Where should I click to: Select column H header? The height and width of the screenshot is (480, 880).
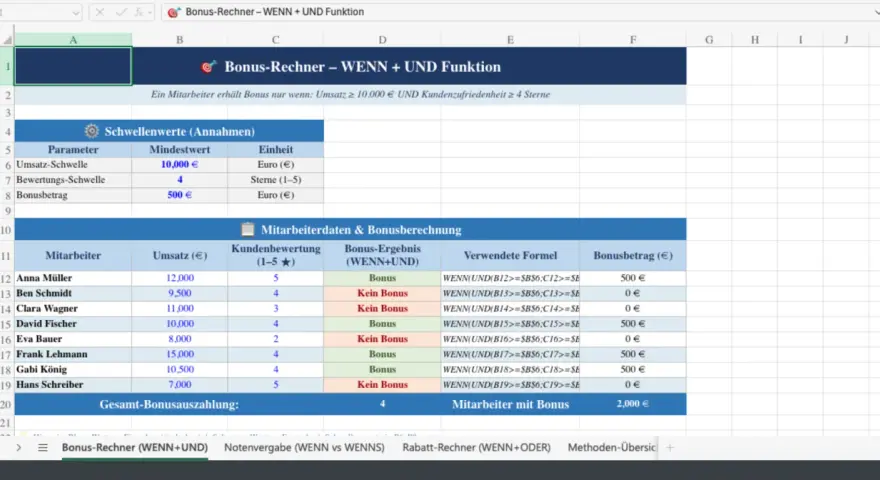(x=755, y=40)
